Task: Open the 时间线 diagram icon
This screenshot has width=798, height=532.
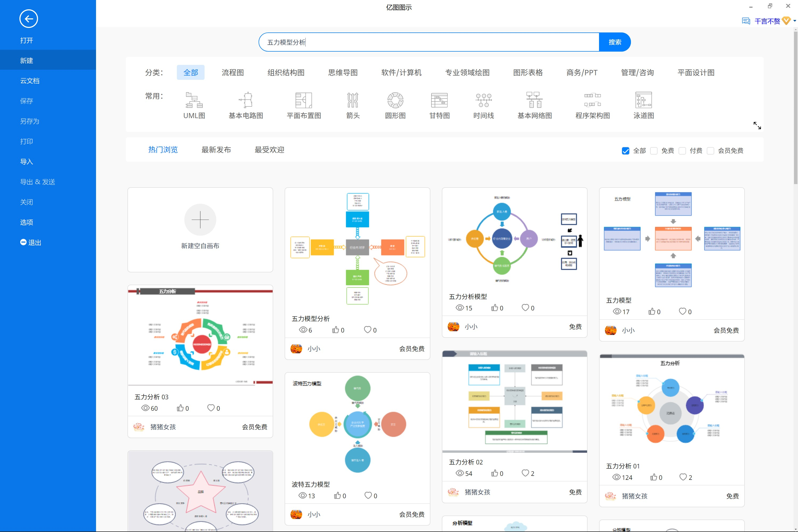Action: coord(484,100)
